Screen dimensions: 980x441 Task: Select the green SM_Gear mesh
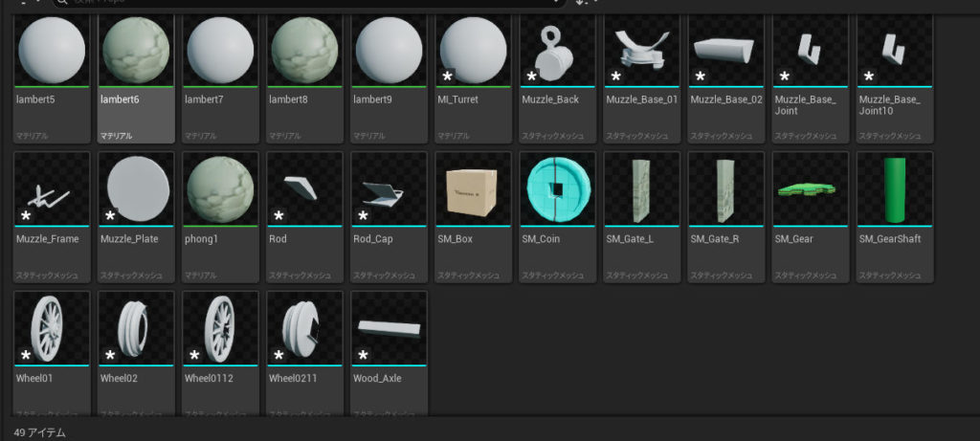811,189
